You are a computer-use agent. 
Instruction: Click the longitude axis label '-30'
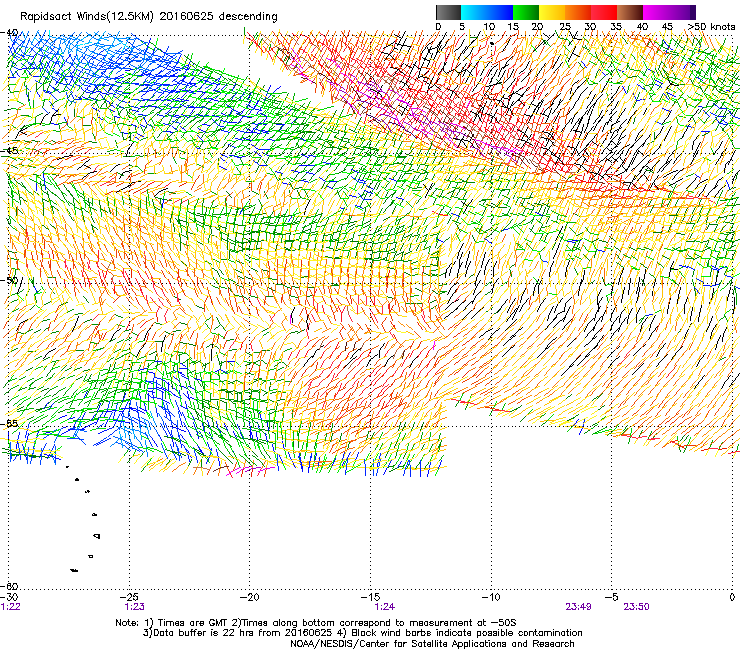click(9, 598)
